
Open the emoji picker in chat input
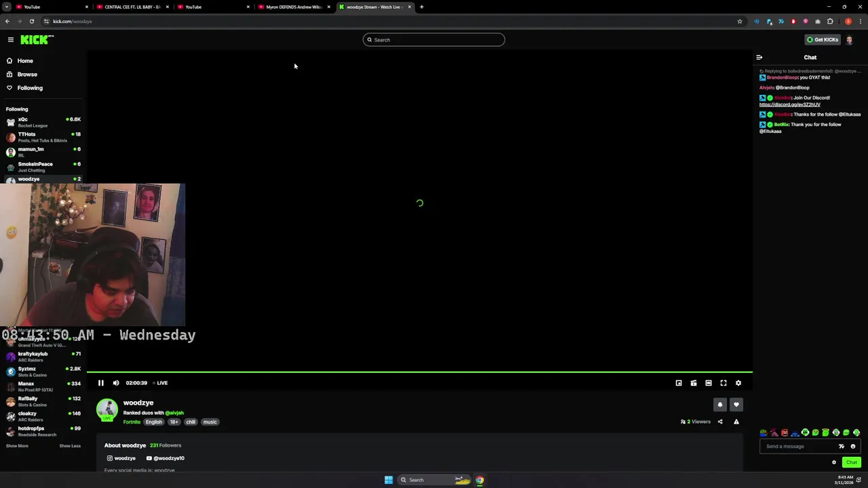click(853, 446)
